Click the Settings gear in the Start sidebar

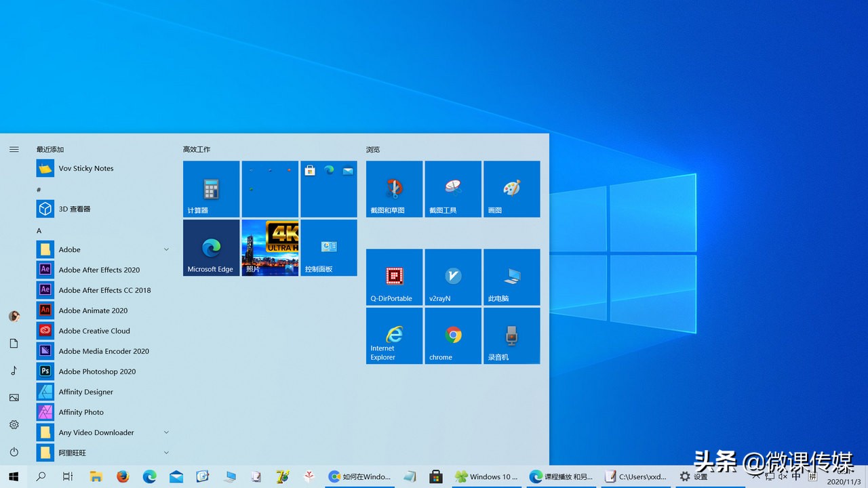(x=14, y=425)
